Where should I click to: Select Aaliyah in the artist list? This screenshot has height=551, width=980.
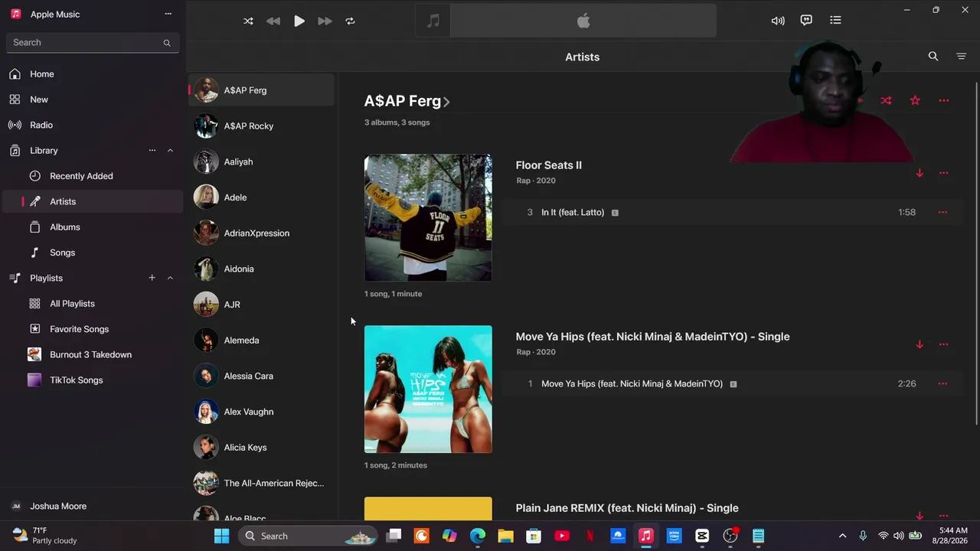[261, 161]
